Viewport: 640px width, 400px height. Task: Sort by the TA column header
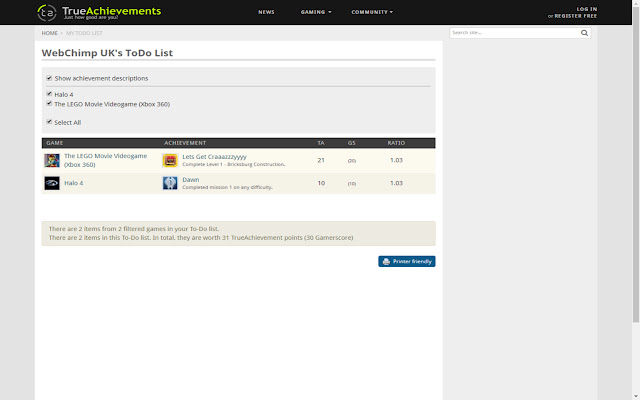pos(321,143)
